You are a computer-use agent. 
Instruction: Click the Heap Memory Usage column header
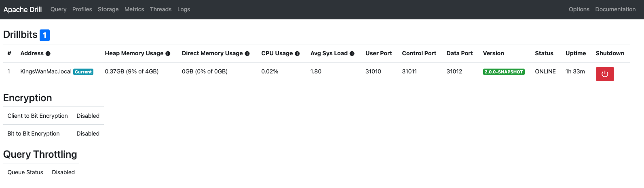(x=134, y=53)
